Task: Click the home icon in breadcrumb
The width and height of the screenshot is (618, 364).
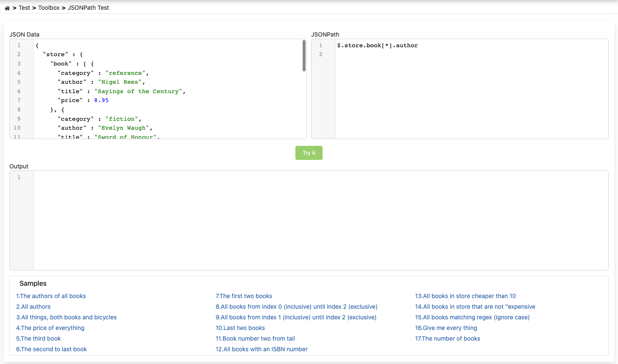Action: [7, 8]
